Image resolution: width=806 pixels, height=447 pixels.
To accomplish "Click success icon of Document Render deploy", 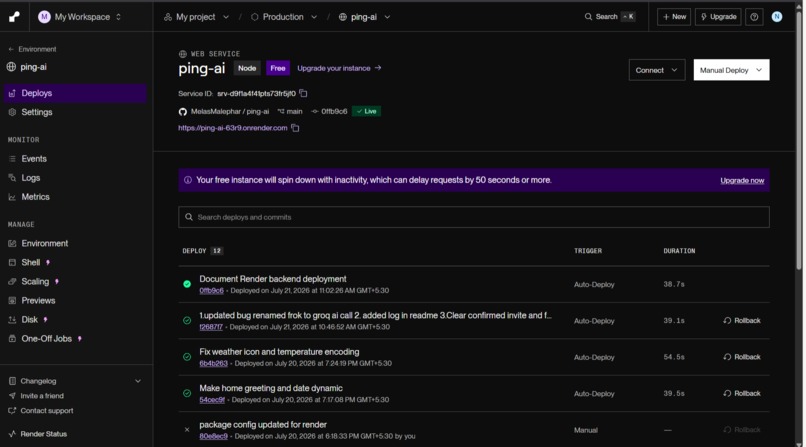I will 187,284.
